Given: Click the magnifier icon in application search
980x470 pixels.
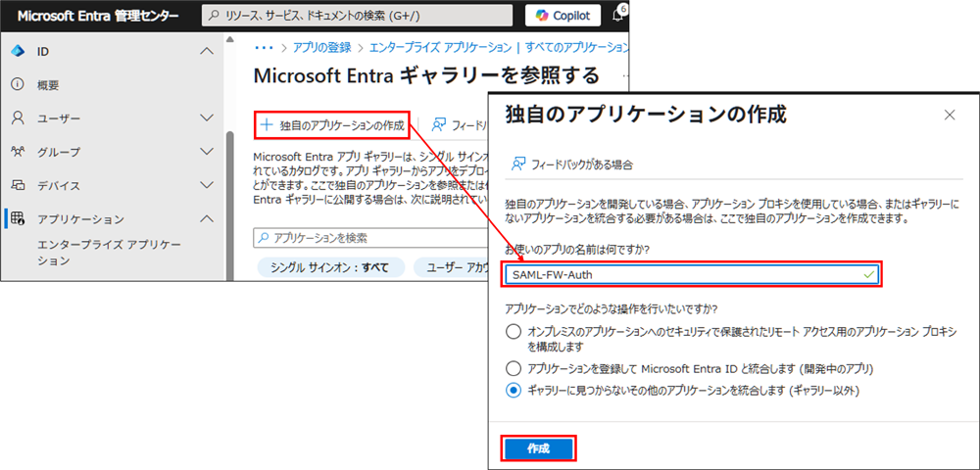Looking at the screenshot, I should [x=264, y=238].
